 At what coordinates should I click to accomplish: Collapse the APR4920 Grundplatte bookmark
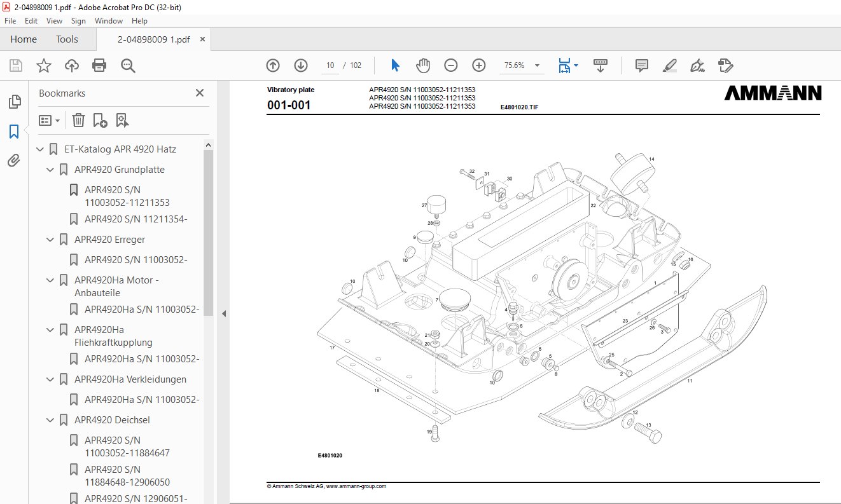click(51, 170)
